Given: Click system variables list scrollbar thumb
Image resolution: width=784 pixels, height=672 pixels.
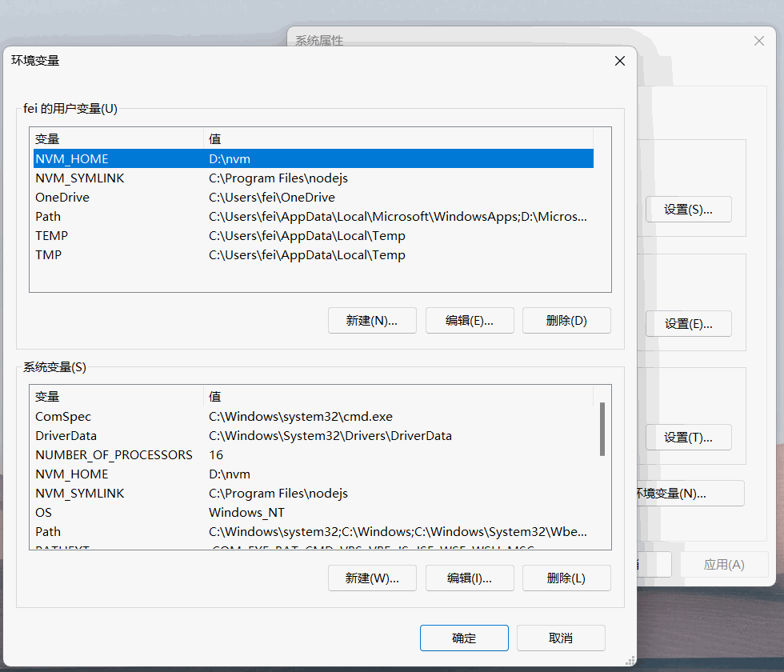Looking at the screenshot, I should pyautogui.click(x=602, y=429).
